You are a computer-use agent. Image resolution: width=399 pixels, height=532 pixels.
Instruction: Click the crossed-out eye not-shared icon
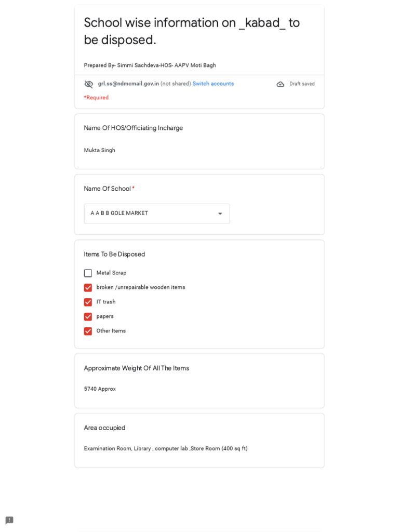(89, 84)
